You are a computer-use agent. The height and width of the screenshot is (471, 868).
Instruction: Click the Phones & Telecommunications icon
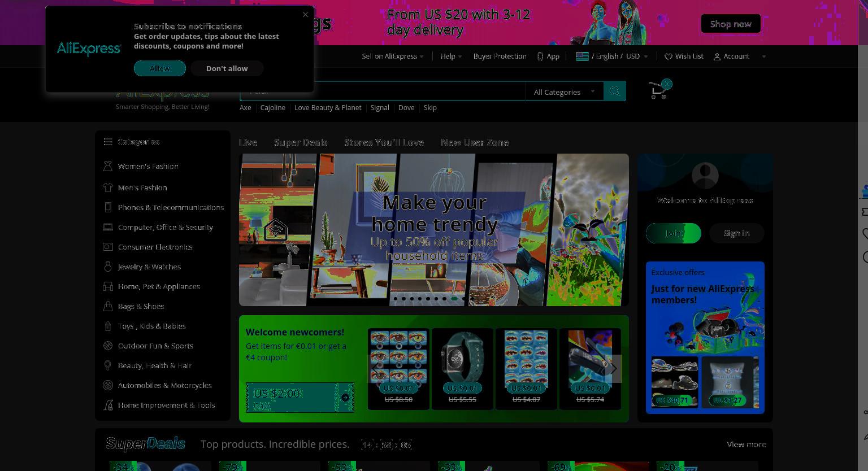(x=108, y=207)
